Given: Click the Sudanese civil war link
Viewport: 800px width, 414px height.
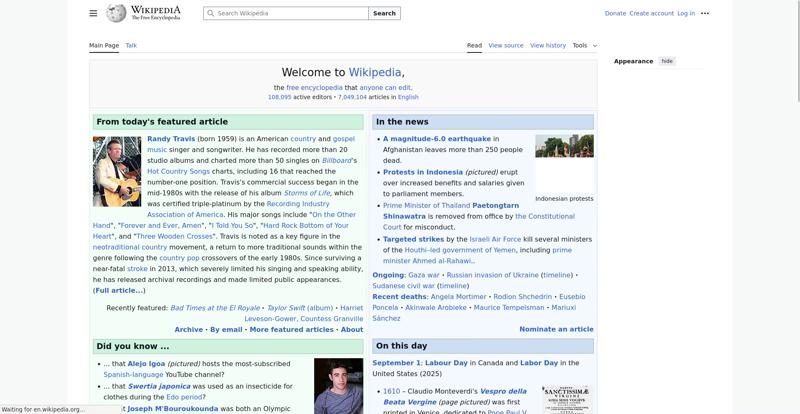Looking at the screenshot, I should [404, 286].
